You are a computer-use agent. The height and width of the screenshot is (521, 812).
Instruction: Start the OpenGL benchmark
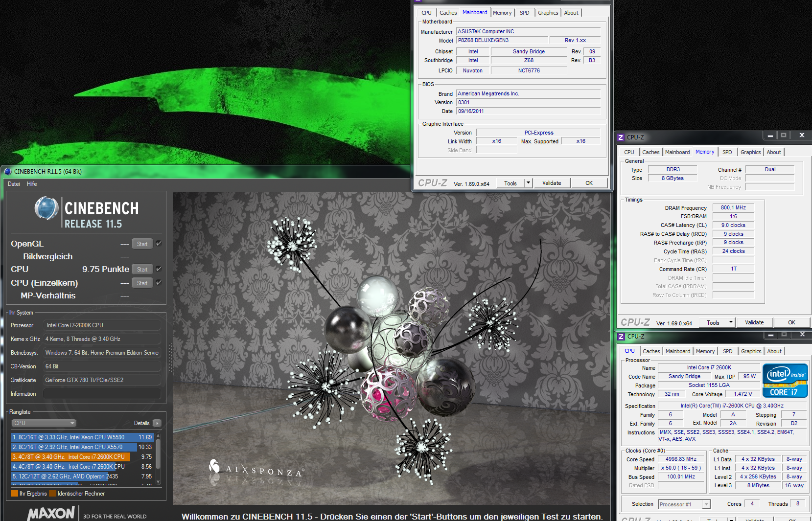pos(142,244)
